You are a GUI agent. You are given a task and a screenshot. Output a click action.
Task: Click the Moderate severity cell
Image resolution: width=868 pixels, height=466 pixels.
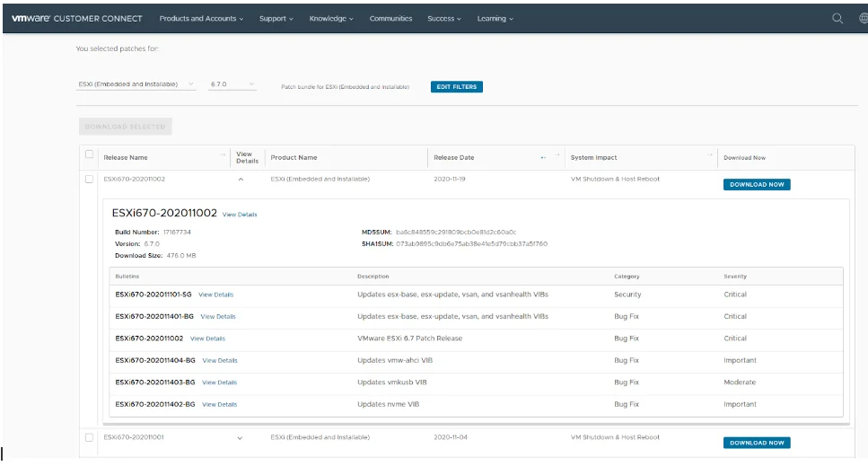[740, 382]
